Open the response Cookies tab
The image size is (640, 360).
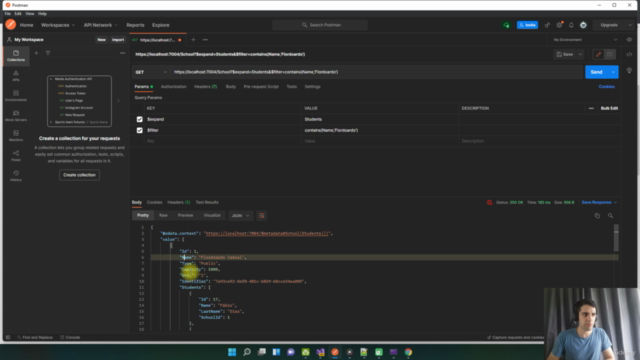tap(154, 202)
